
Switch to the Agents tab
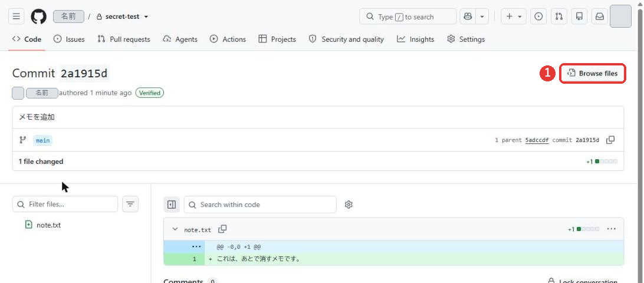[x=180, y=39]
